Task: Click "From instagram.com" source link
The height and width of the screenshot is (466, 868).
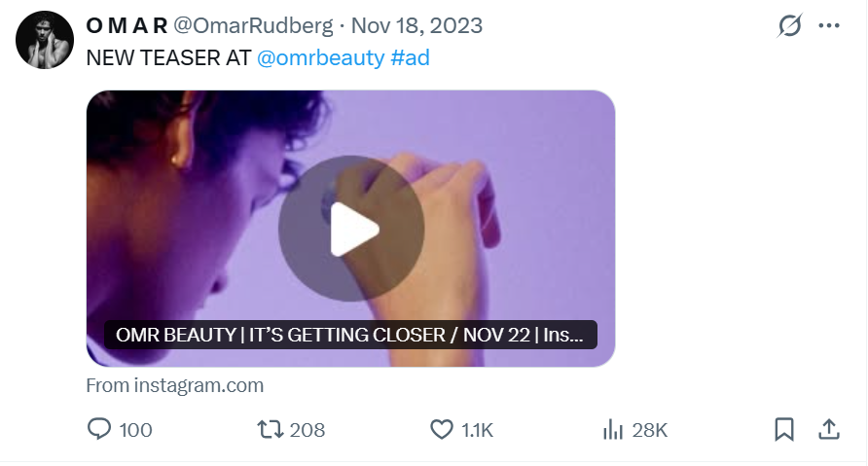Action: coord(175,385)
